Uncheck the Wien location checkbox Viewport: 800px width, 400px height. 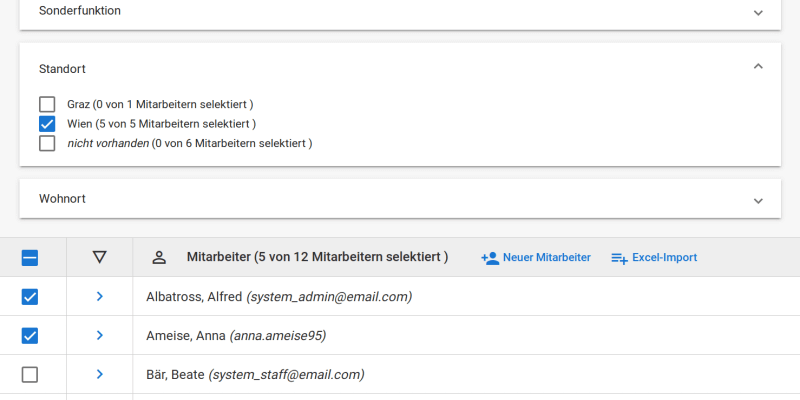(x=47, y=124)
